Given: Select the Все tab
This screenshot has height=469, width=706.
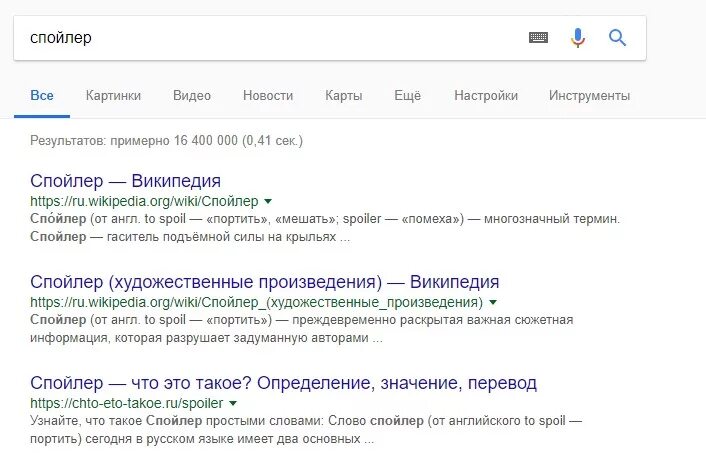Looking at the screenshot, I should pyautogui.click(x=42, y=95).
